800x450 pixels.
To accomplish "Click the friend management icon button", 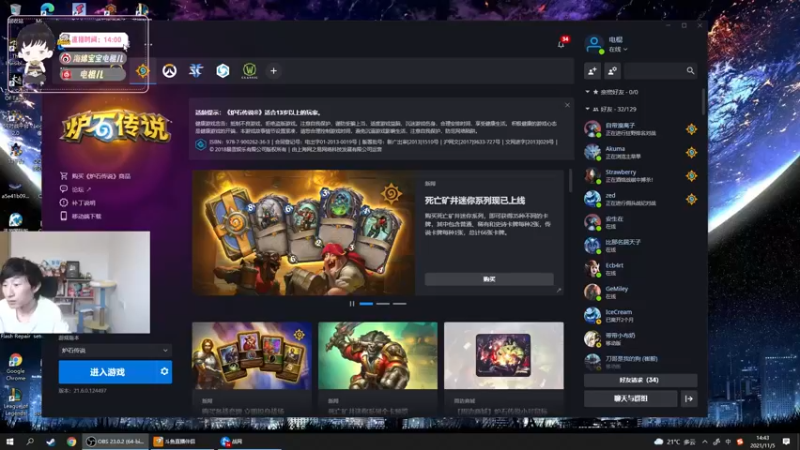I will (612, 71).
